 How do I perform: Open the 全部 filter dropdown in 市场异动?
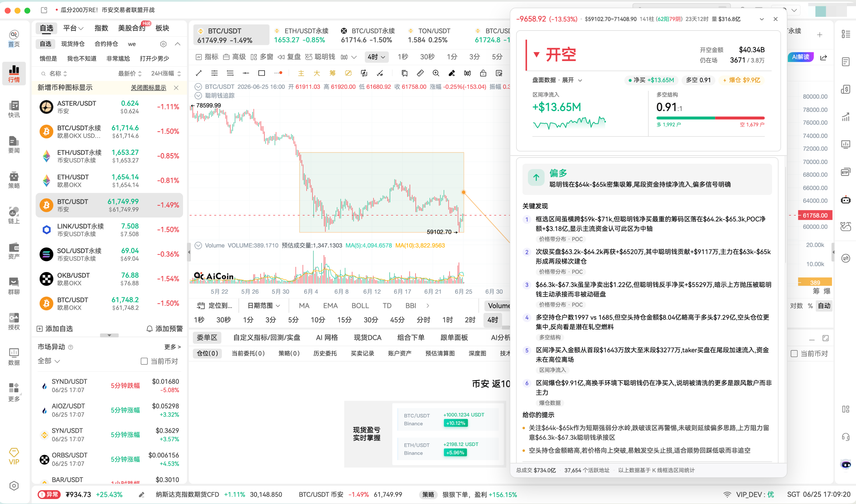coord(48,361)
